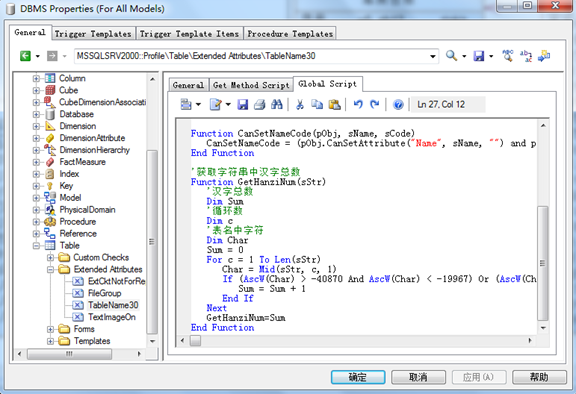Expand the Column tree node
This screenshot has height=394, width=576.
[x=36, y=79]
